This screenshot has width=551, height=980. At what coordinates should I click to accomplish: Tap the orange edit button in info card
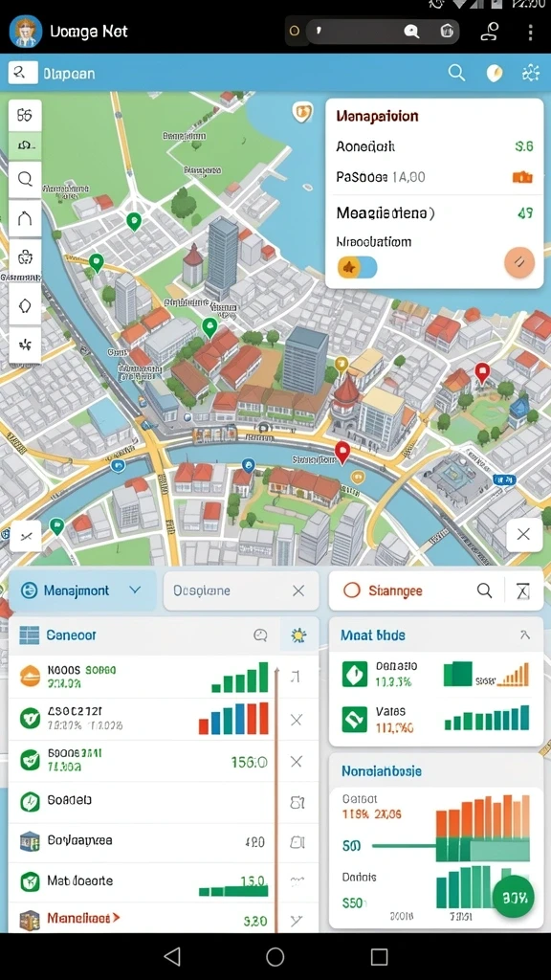[x=519, y=261]
